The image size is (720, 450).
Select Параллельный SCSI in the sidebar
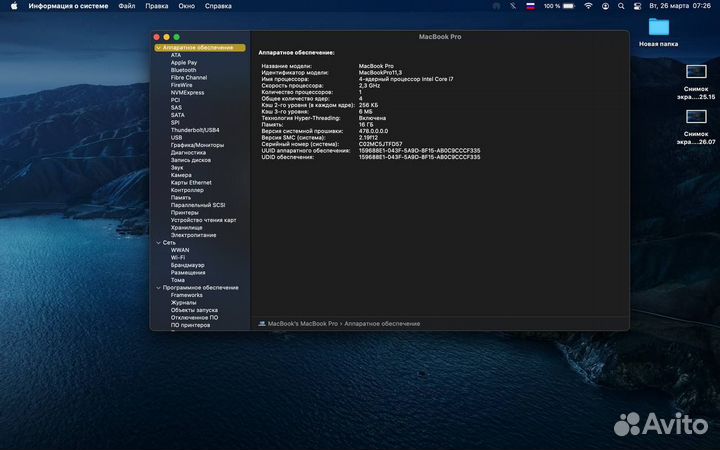pyautogui.click(x=198, y=205)
